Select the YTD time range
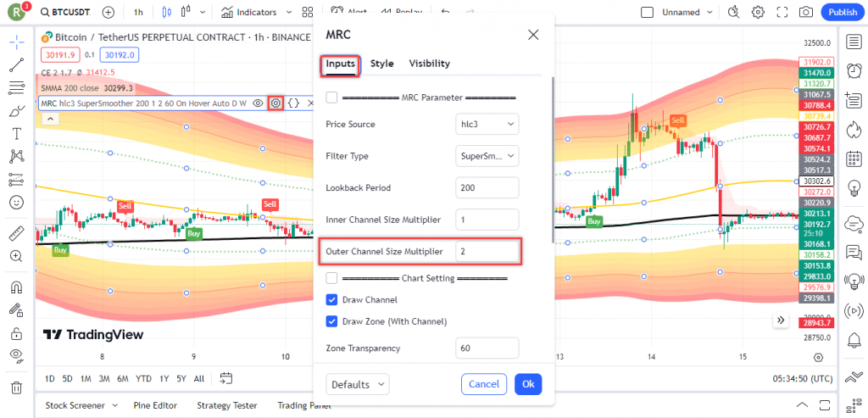This screenshot has width=868, height=418. (x=143, y=379)
